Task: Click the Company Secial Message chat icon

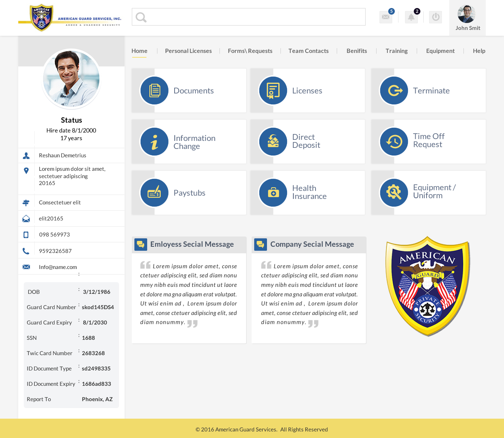Action: [260, 245]
